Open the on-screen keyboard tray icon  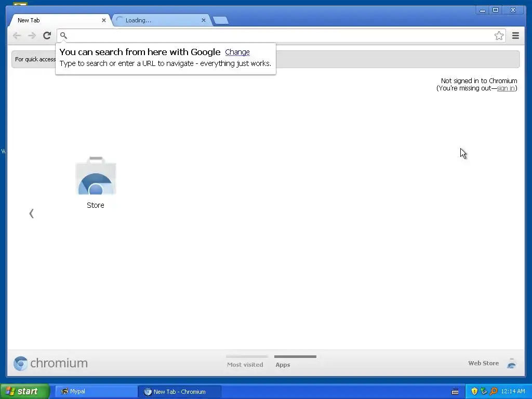pos(455,392)
